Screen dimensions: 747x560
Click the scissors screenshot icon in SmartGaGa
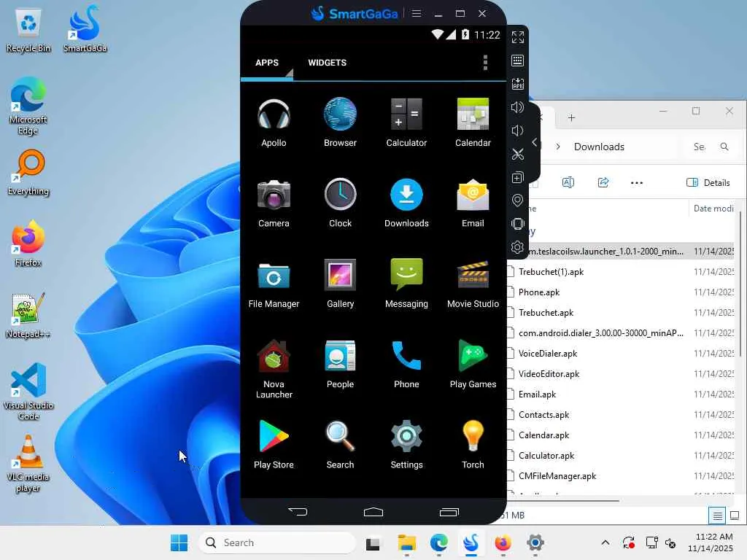click(517, 155)
